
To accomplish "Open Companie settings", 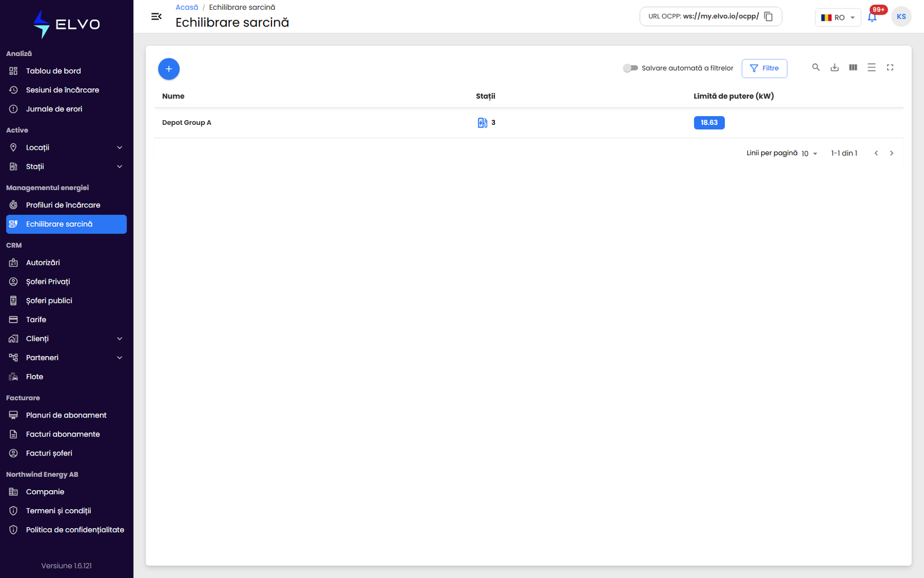I will click(x=66, y=492).
